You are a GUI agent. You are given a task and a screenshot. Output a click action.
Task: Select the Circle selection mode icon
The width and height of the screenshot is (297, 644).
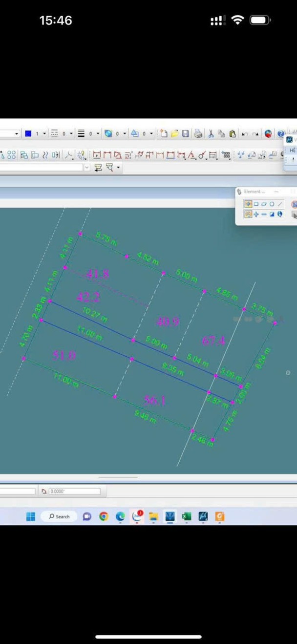tap(272, 204)
